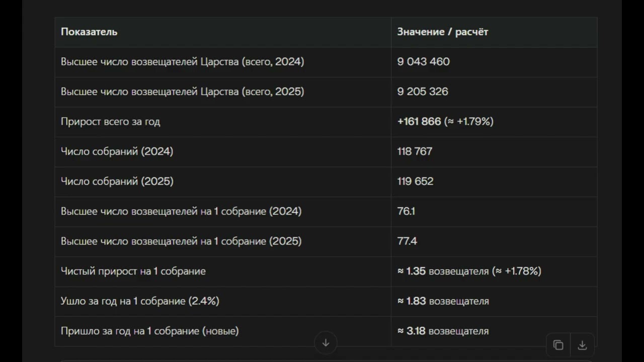This screenshot has height=362, width=644.
Task: Click row 'Прирост всего за год'
Action: (x=326, y=122)
